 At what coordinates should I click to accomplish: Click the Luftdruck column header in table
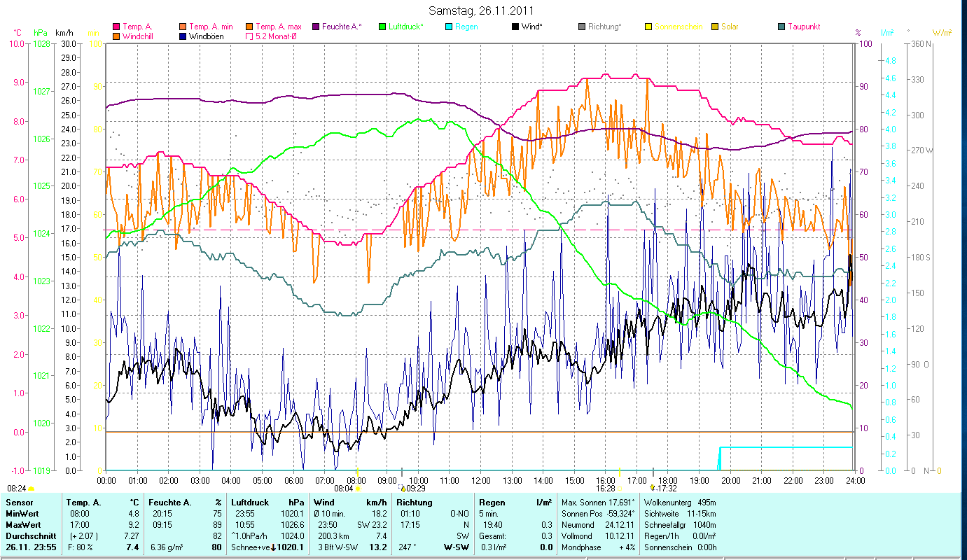(247, 502)
